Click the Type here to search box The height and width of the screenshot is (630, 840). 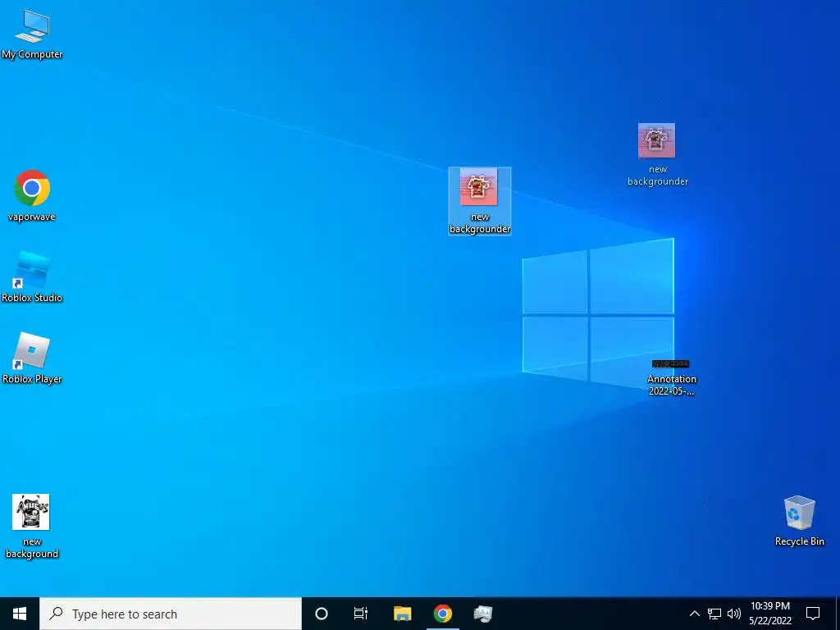pos(171,614)
